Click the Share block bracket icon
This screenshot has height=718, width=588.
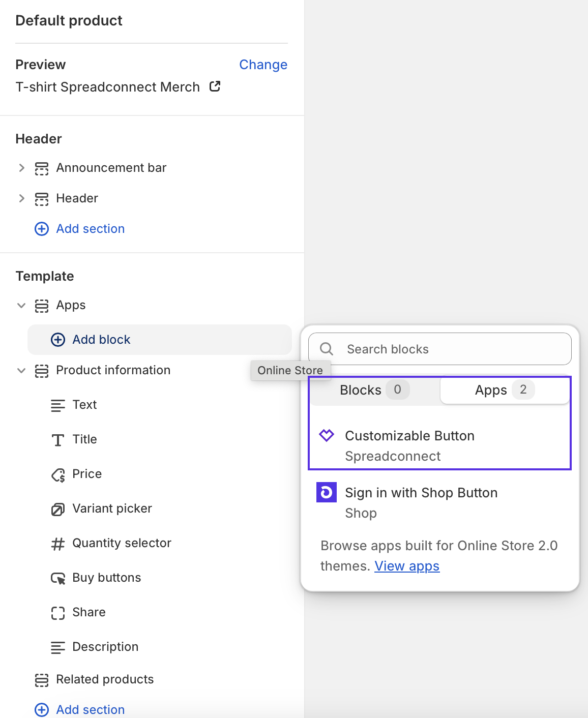click(58, 613)
